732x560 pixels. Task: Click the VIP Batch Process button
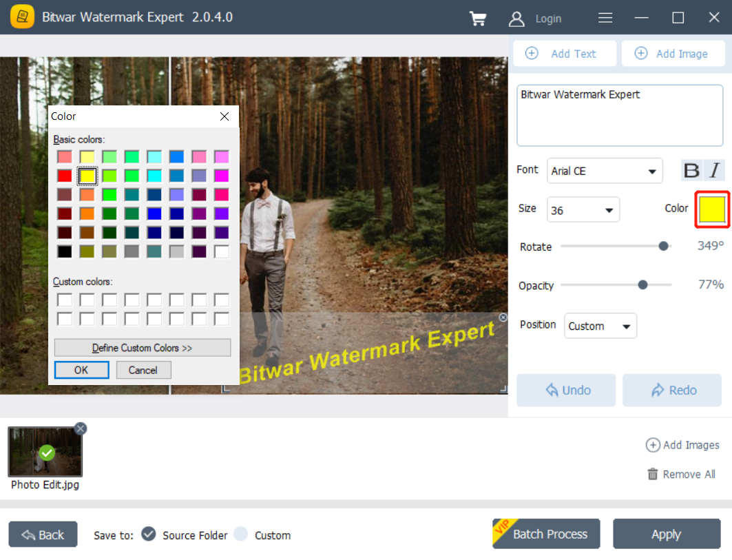click(546, 534)
